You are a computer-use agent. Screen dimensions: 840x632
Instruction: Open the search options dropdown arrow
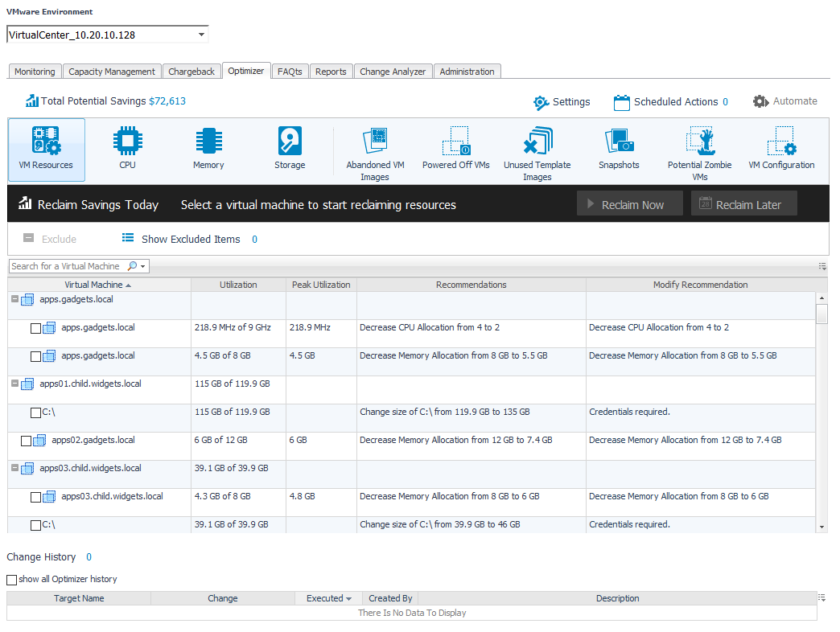pyautogui.click(x=143, y=266)
